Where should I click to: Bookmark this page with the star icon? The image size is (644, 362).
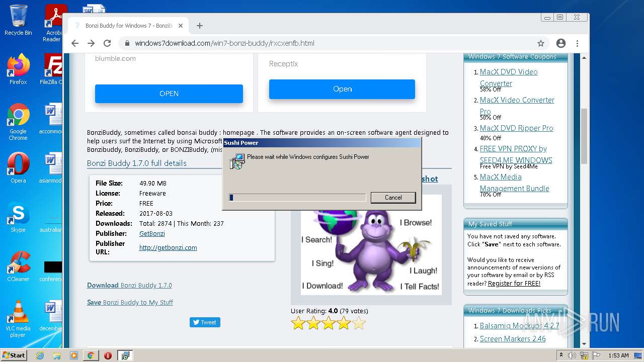click(541, 43)
